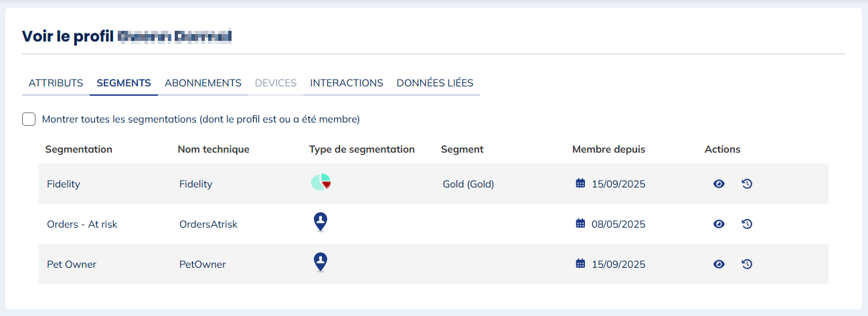Click calendar icon next to 08/05/2025
Image resolution: width=868 pixels, height=316 pixels.
pyautogui.click(x=580, y=224)
